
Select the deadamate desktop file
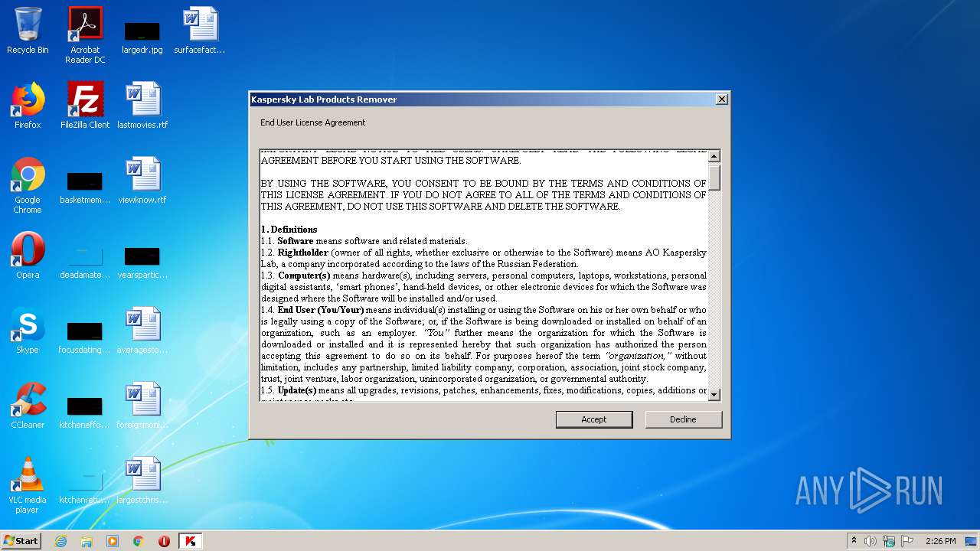(85, 262)
